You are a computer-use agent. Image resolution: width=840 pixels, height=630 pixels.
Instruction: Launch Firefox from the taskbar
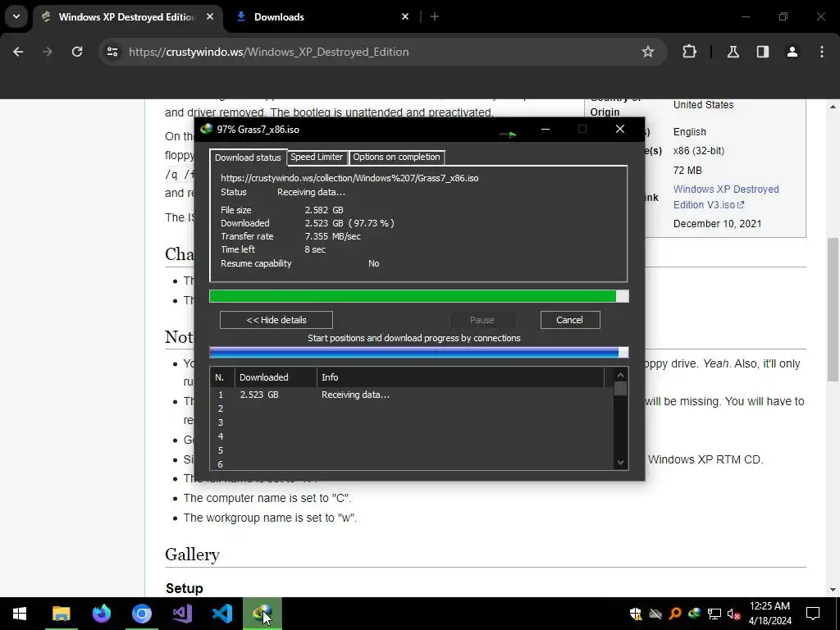101,614
